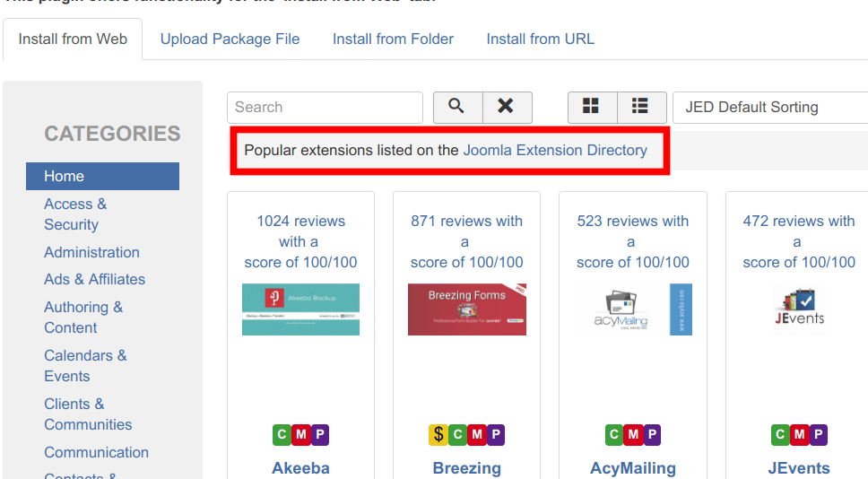The width and height of the screenshot is (868, 479).
Task: Click the magnifier search button
Action: coord(458,108)
